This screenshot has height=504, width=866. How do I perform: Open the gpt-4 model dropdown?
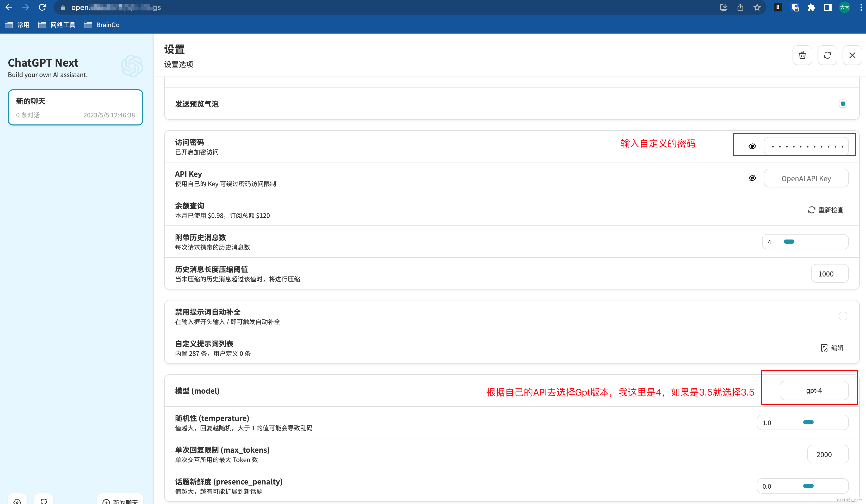click(x=814, y=390)
